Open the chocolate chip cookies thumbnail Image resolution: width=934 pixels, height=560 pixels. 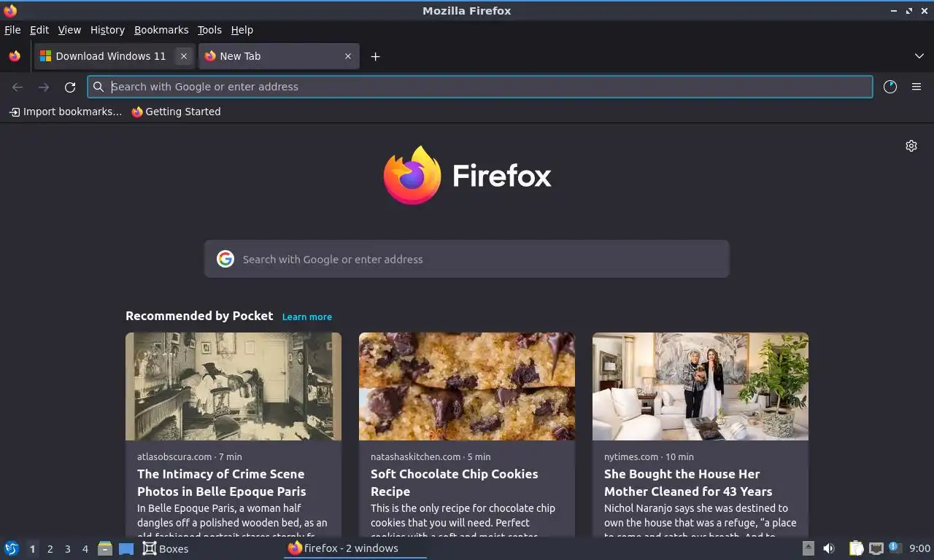pos(467,386)
